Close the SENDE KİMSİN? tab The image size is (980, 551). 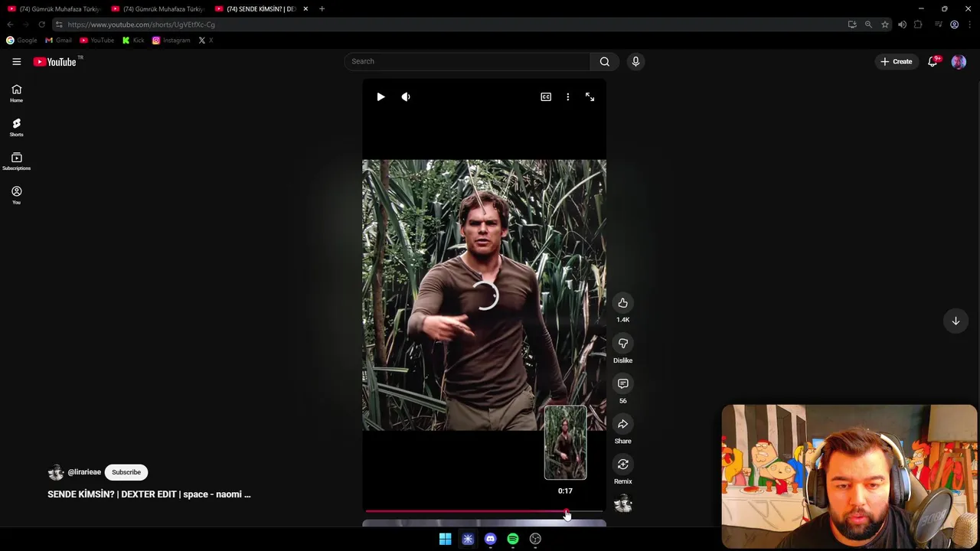(305, 8)
